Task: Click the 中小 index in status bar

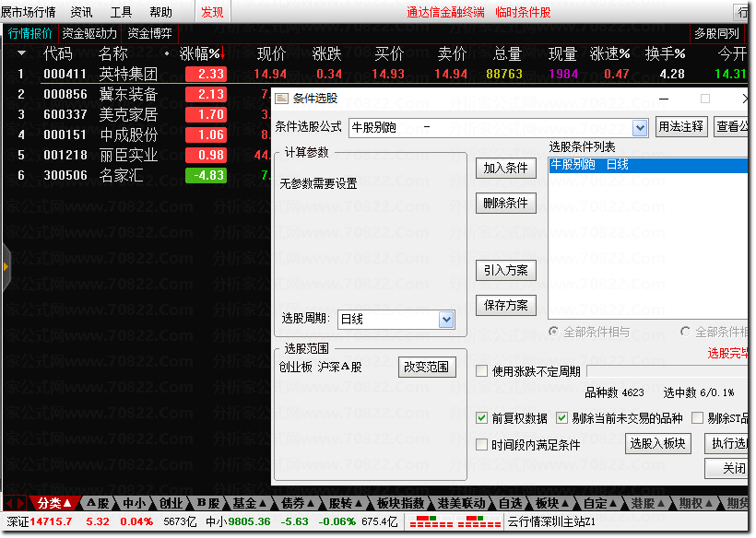Action: click(301, 522)
